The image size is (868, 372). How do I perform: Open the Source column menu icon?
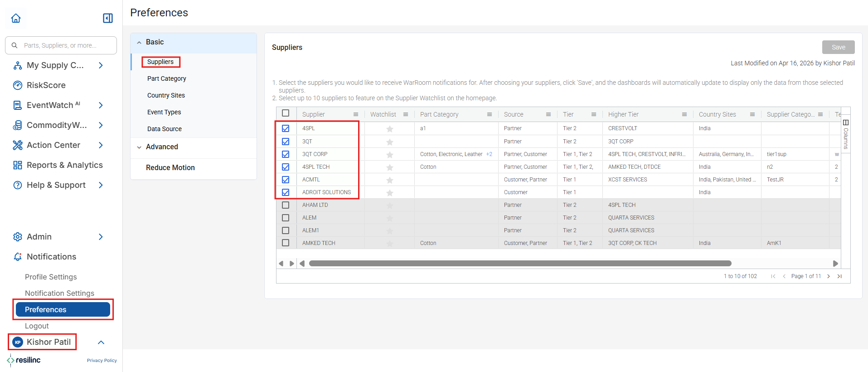548,114
